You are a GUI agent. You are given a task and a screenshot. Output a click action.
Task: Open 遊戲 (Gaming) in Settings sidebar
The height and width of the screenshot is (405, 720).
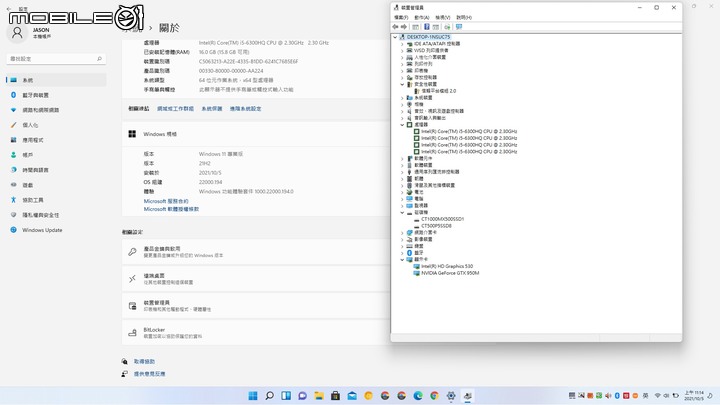[56, 185]
